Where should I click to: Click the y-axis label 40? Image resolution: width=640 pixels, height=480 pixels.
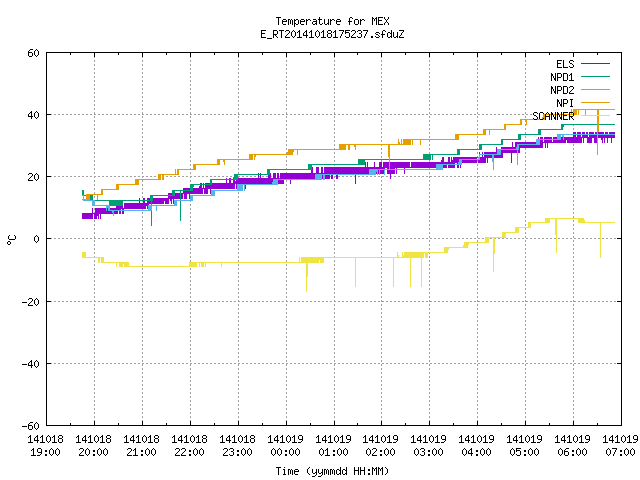tap(33, 116)
